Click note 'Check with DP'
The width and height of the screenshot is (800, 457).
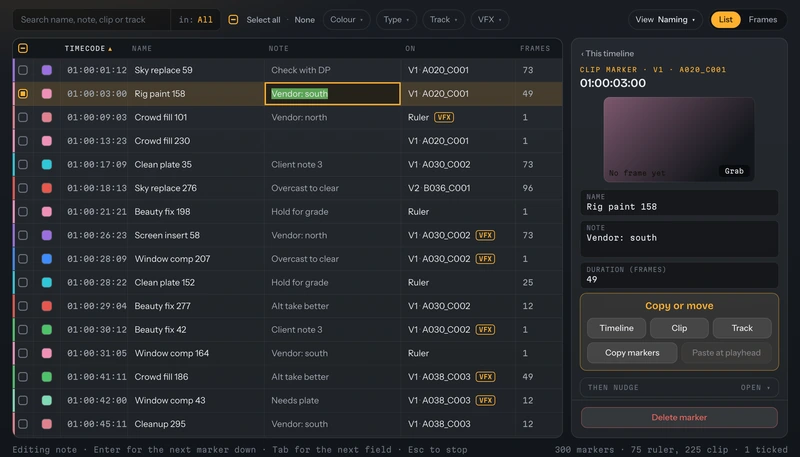pos(301,70)
